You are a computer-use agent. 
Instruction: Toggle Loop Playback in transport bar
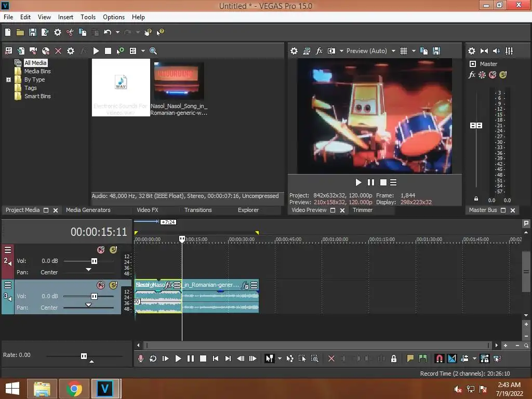tap(153, 358)
